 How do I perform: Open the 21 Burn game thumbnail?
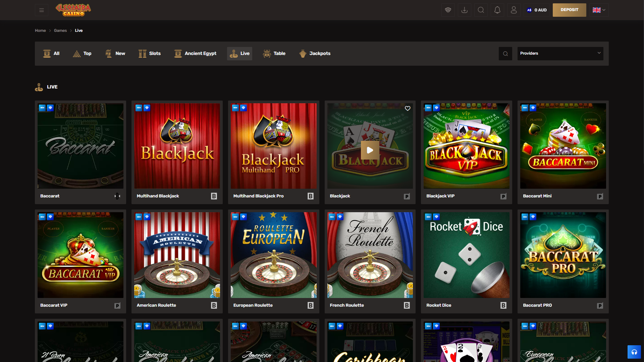pos(80,342)
